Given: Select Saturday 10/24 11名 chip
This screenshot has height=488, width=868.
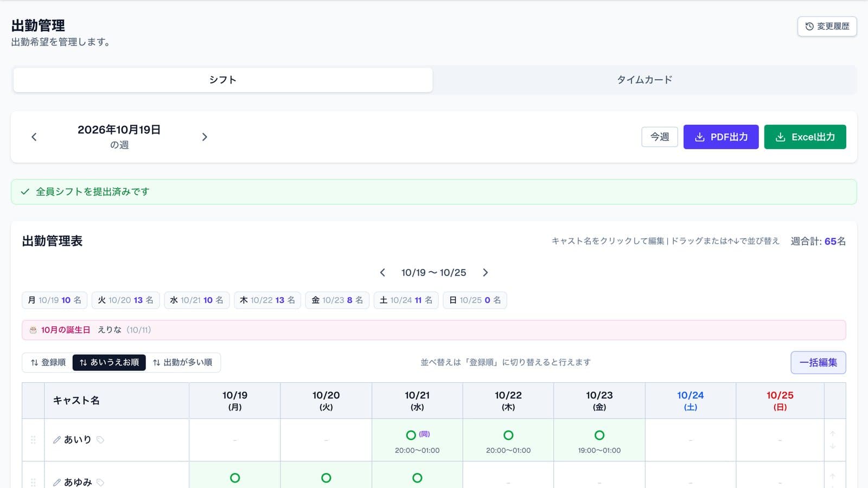Looking at the screenshot, I should tap(406, 300).
